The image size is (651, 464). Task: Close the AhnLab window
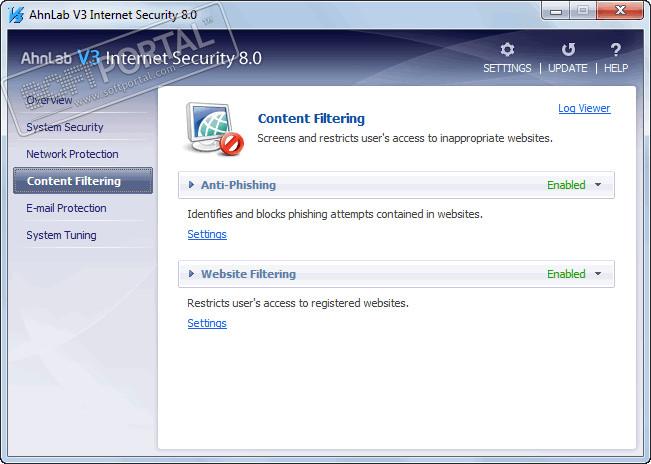pyautogui.click(x=620, y=11)
